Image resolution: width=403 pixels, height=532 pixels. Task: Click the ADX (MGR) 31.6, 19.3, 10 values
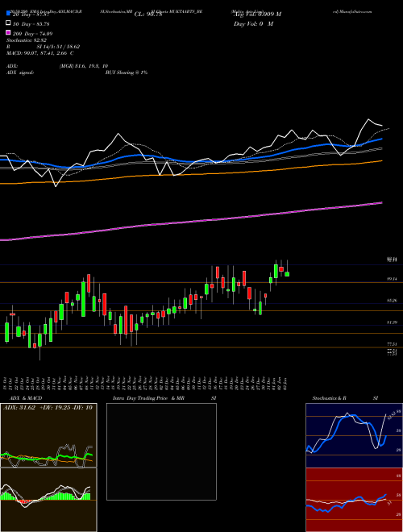[x=84, y=66]
